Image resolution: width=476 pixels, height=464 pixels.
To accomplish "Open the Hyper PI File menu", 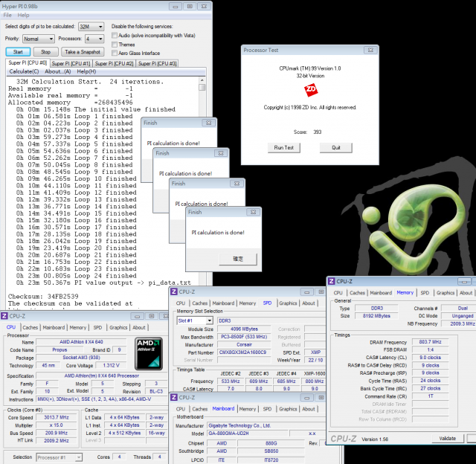I will point(7,15).
